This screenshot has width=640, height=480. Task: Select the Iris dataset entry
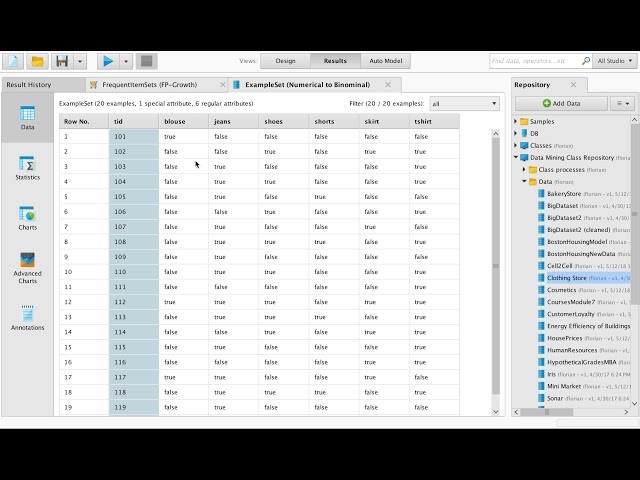pyautogui.click(x=583, y=374)
